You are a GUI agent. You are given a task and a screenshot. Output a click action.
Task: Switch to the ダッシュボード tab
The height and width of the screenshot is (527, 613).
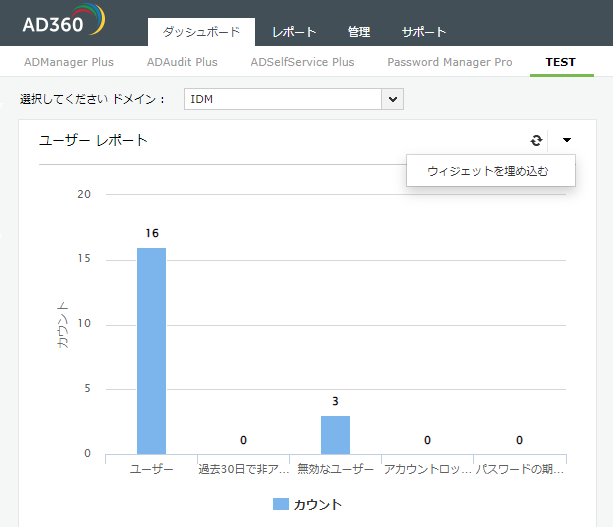[201, 32]
